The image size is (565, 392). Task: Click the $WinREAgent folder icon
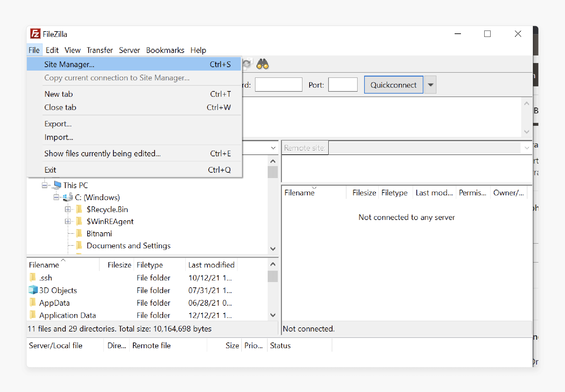pos(79,221)
